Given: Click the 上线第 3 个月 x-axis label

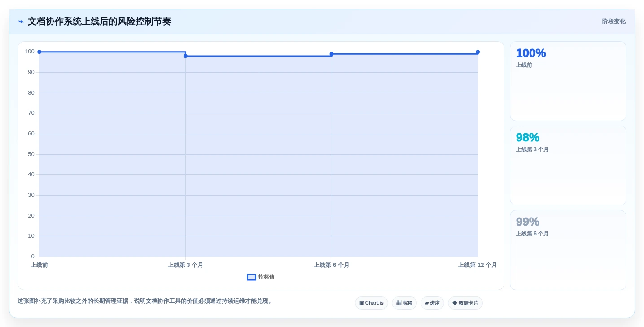Looking at the screenshot, I should [185, 265].
